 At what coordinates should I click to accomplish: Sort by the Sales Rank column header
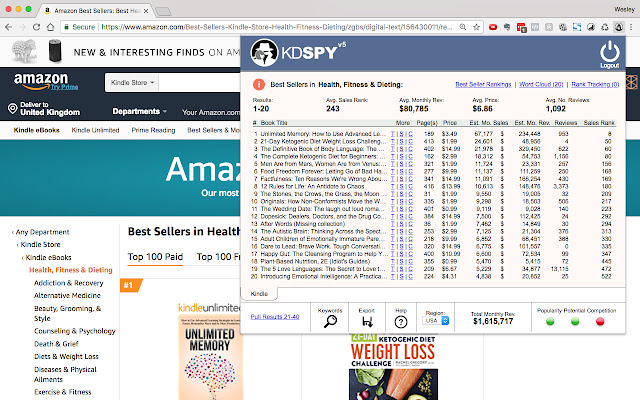coord(599,122)
